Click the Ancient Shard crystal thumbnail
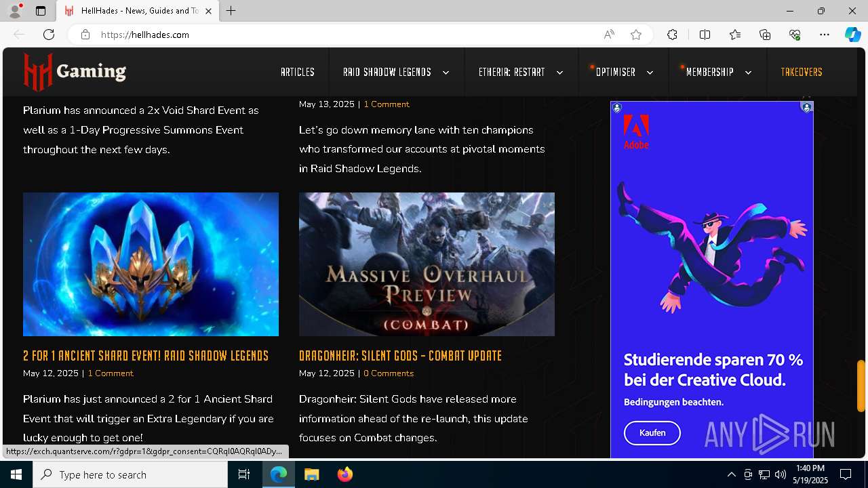This screenshot has height=488, width=868. click(x=151, y=264)
